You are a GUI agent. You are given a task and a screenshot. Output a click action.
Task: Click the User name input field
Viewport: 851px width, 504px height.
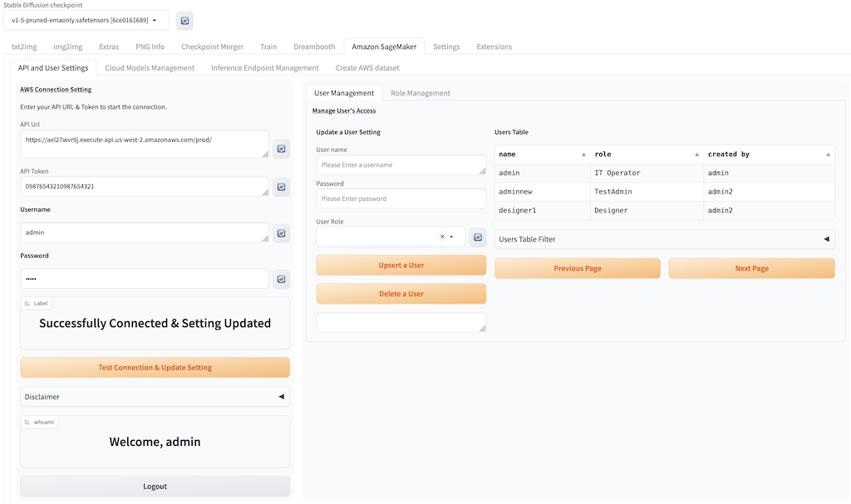click(401, 165)
